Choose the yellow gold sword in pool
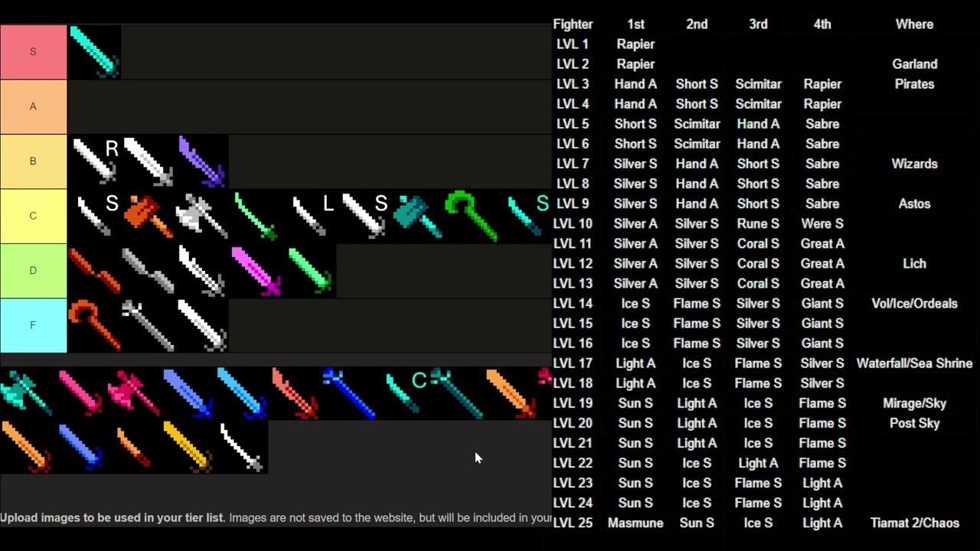The width and height of the screenshot is (980, 551). pos(186,447)
